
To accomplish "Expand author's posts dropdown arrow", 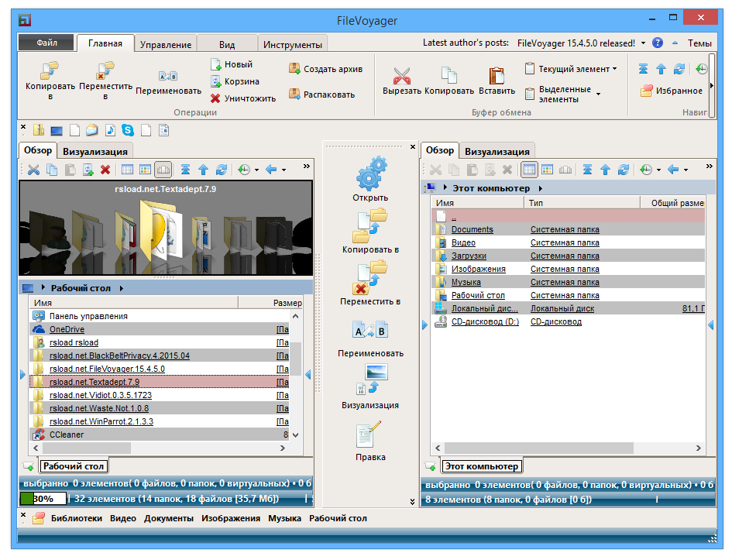I will [643, 43].
